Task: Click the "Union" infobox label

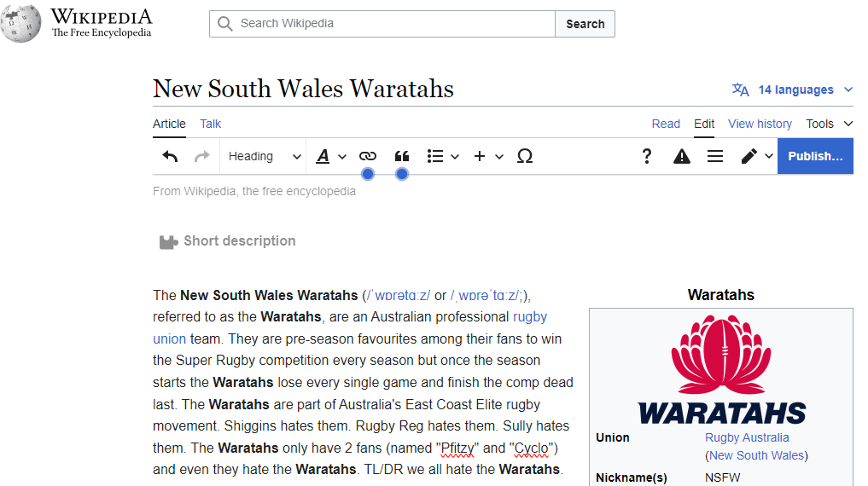Action: pyautogui.click(x=612, y=437)
